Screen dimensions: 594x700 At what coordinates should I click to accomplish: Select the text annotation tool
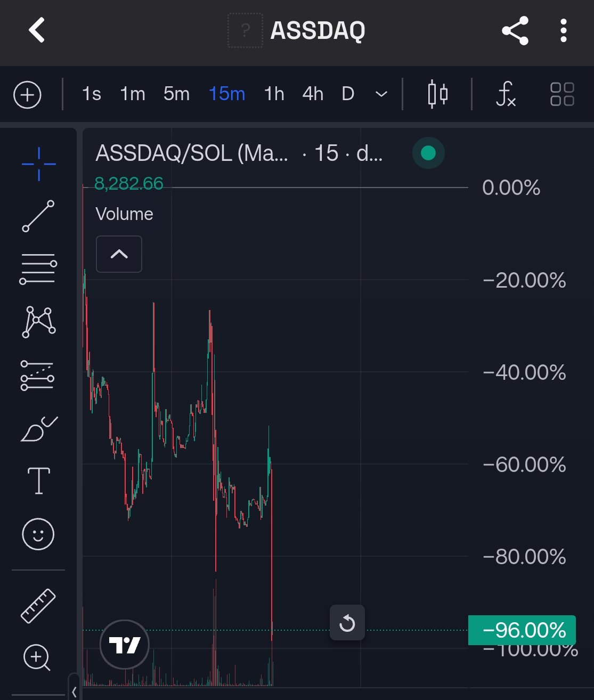click(38, 481)
